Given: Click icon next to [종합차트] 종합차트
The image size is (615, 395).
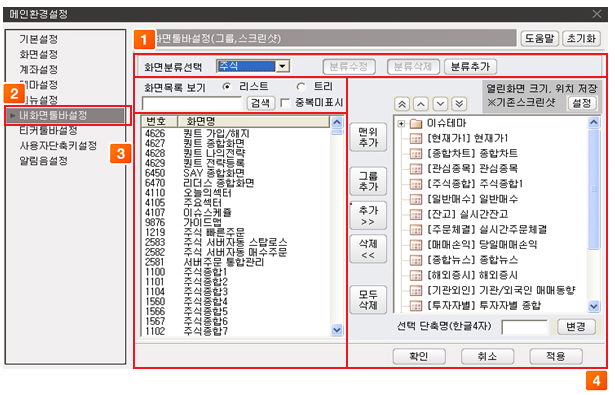Looking at the screenshot, I should tap(415, 154).
